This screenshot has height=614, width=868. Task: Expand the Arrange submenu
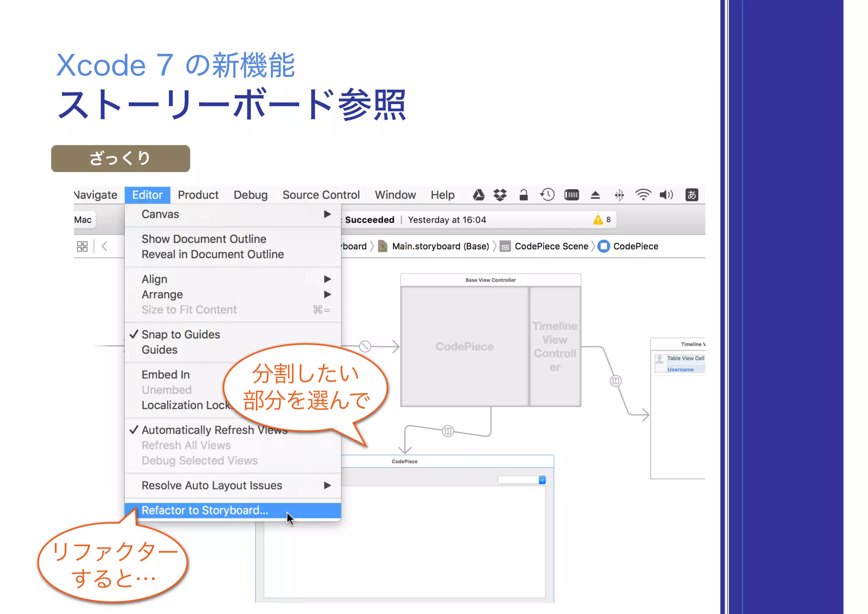[233, 295]
